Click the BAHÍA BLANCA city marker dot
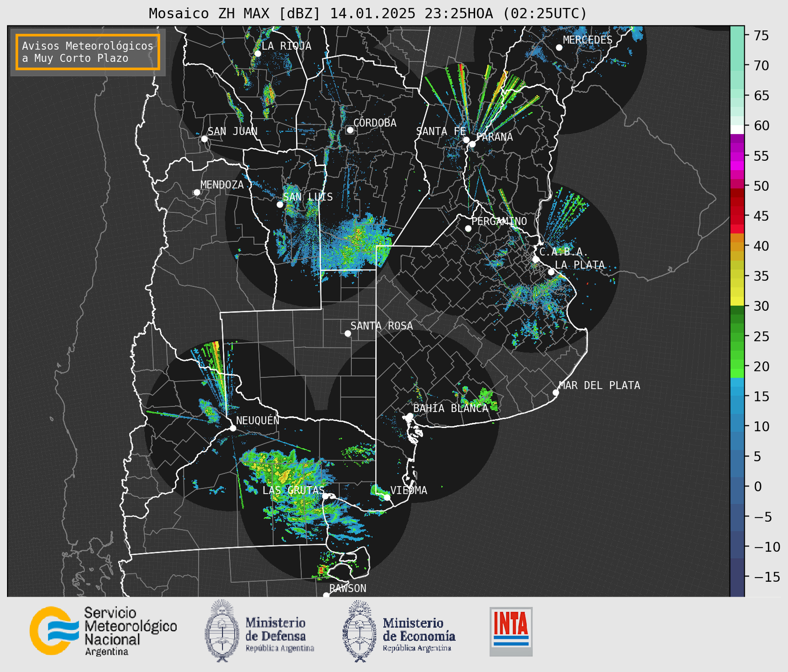 click(x=410, y=416)
